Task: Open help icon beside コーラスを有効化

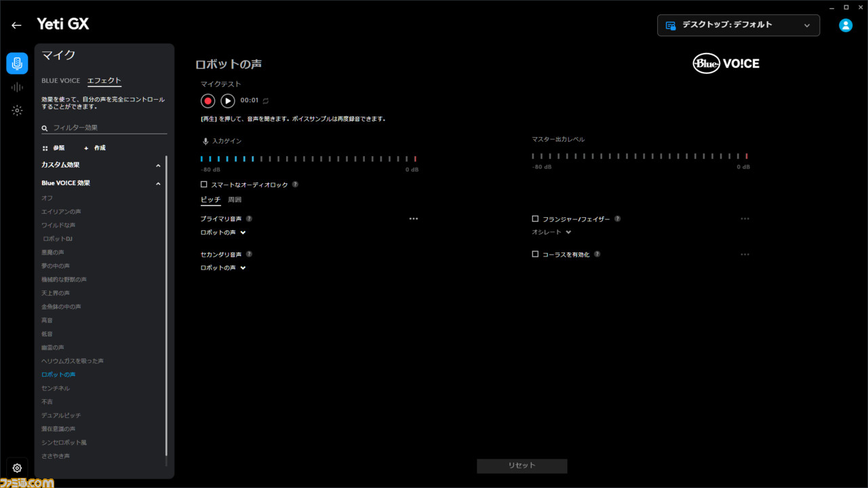Action: [597, 254]
